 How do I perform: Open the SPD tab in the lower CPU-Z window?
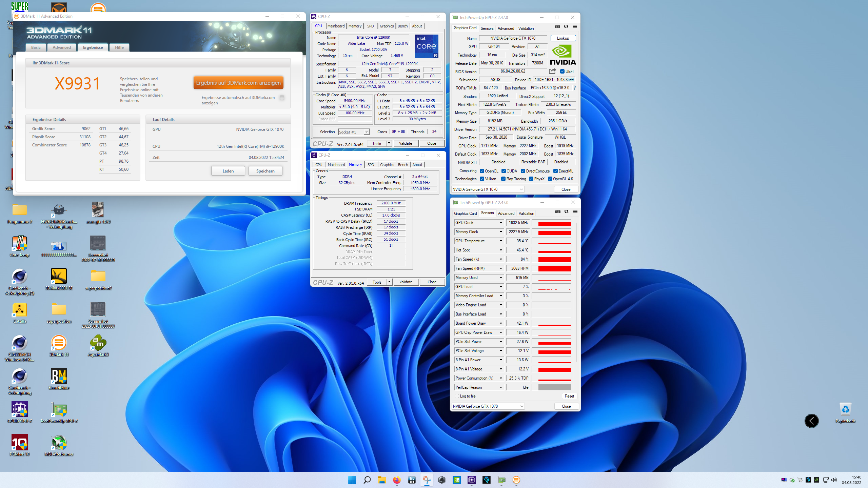(371, 165)
